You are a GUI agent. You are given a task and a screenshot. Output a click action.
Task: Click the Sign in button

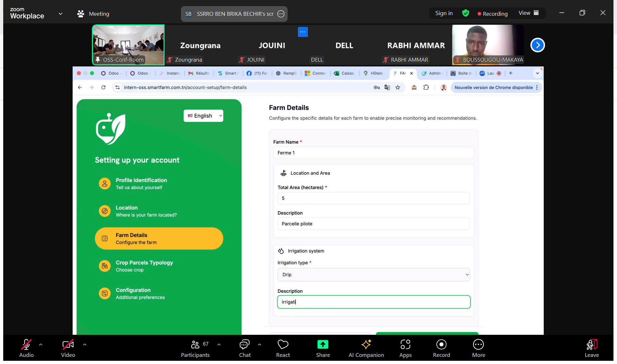444,13
